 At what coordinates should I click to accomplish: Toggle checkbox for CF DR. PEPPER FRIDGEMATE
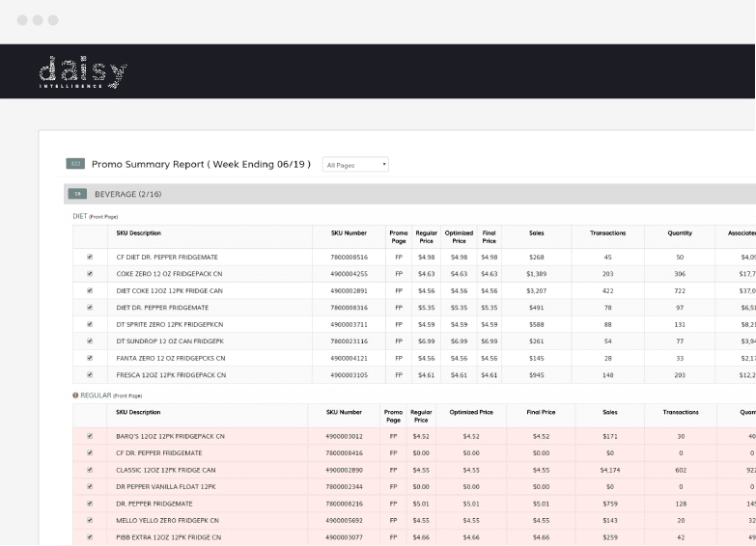(90, 453)
